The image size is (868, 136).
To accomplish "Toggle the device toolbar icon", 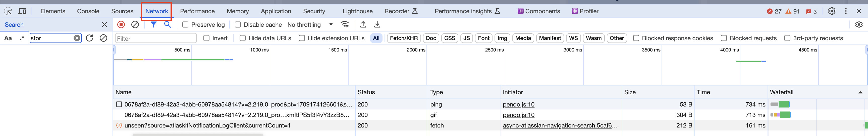I will [22, 11].
